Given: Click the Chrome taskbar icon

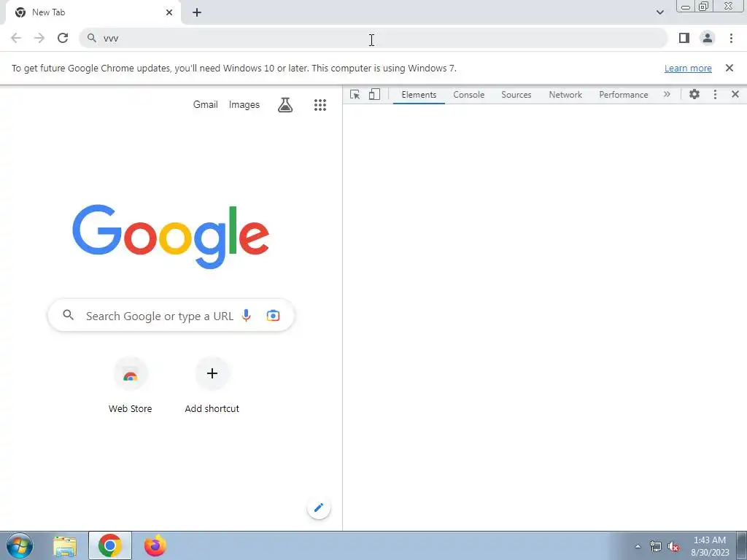Looking at the screenshot, I should [x=110, y=545].
